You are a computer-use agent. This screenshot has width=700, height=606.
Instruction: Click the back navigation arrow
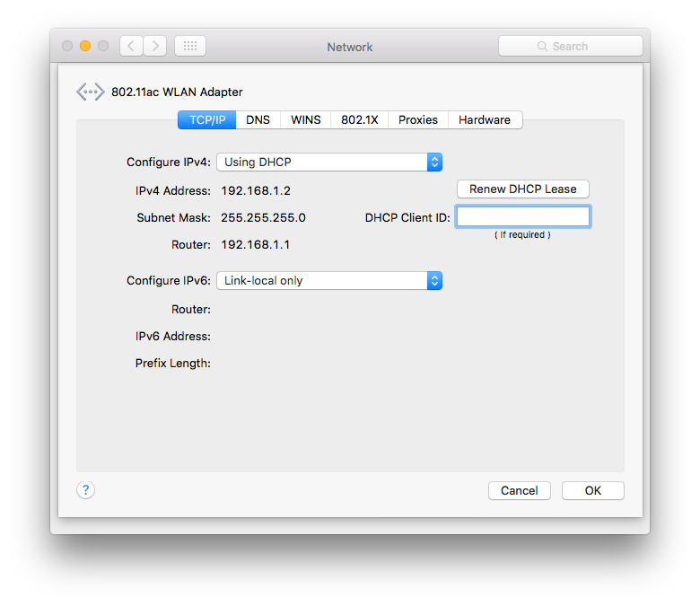[x=131, y=46]
